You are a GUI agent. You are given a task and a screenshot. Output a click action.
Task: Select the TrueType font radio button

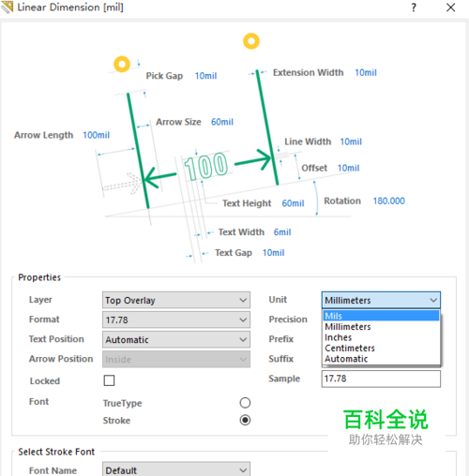(x=245, y=403)
